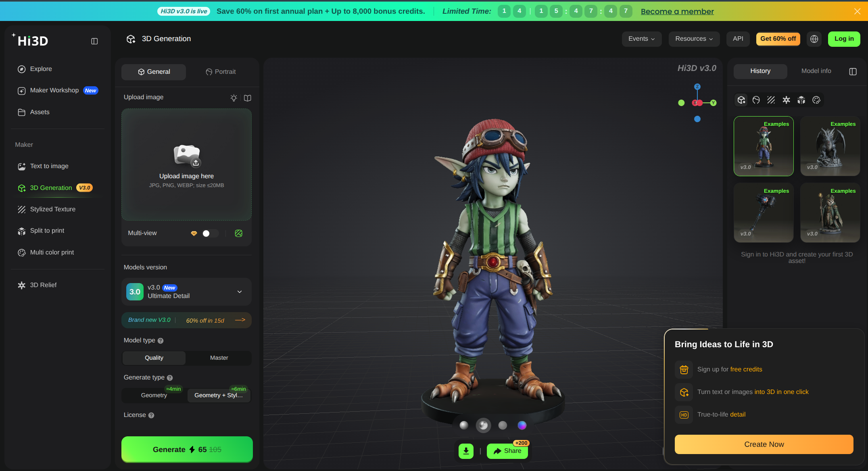Click the Generate button

187,449
